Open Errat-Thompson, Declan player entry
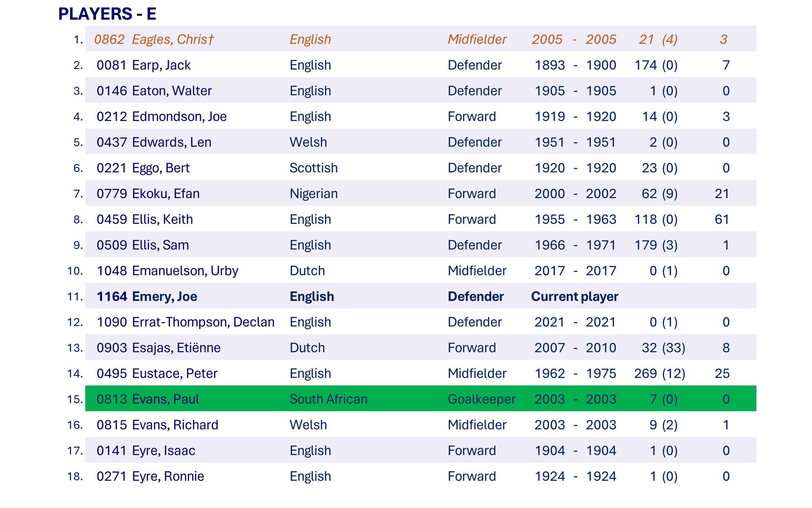 point(203,322)
